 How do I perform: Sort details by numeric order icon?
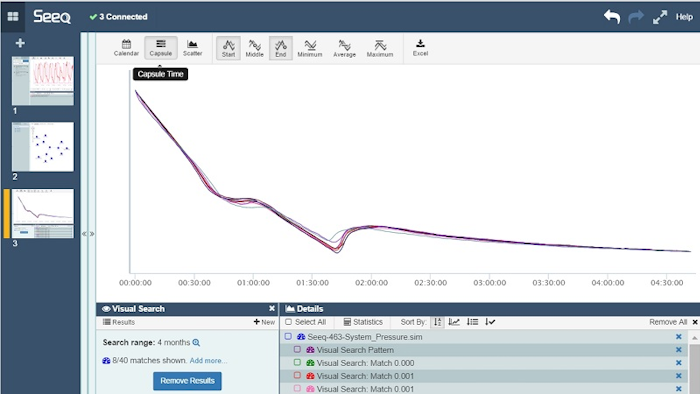(438, 322)
